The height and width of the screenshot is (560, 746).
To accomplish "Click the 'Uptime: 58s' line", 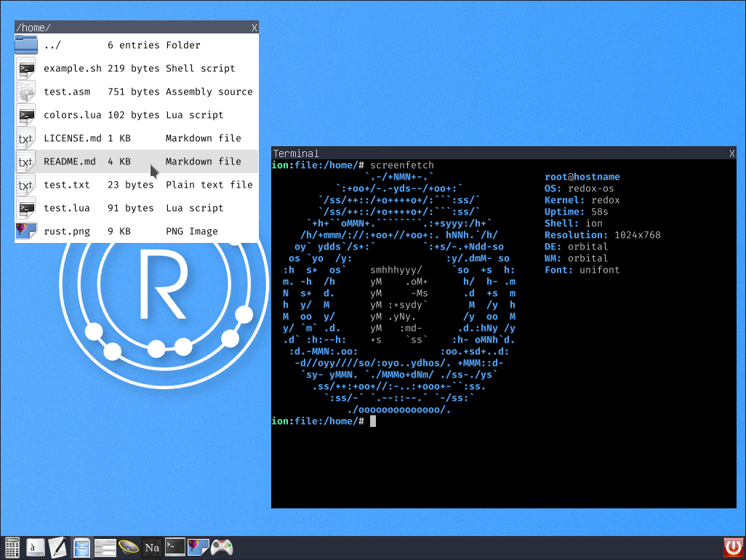I will [577, 212].
